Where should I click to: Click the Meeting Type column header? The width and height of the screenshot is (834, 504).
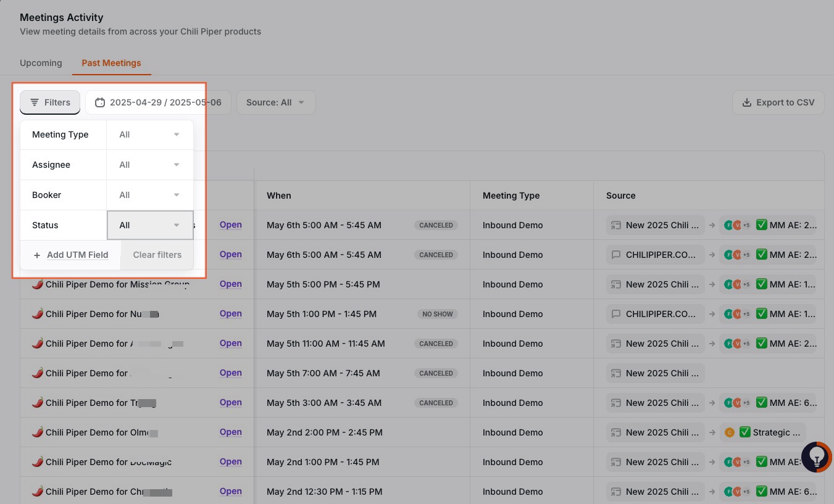click(511, 196)
